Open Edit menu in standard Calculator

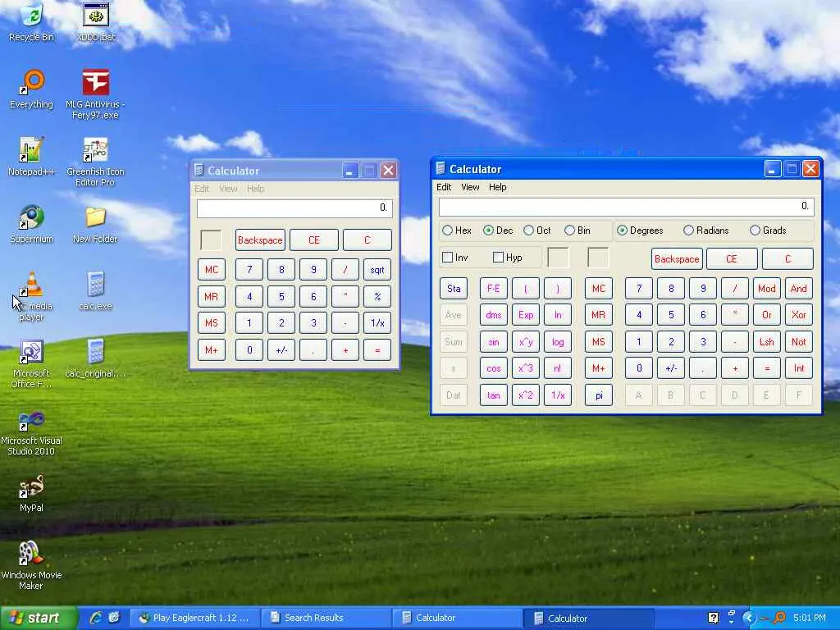[x=202, y=189]
